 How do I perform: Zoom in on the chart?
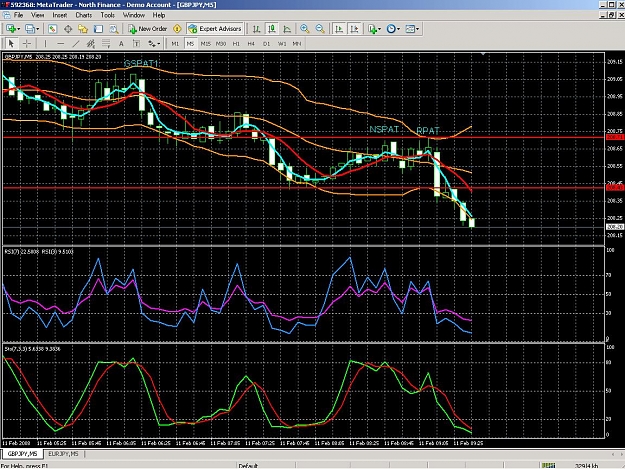coord(305,29)
